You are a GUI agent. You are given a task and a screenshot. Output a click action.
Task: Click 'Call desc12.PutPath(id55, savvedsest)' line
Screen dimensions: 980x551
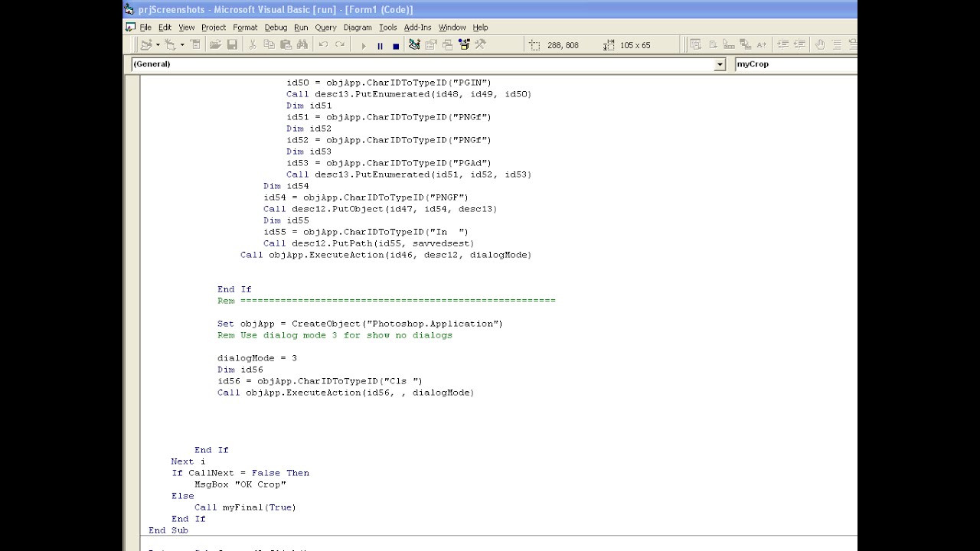[369, 243]
